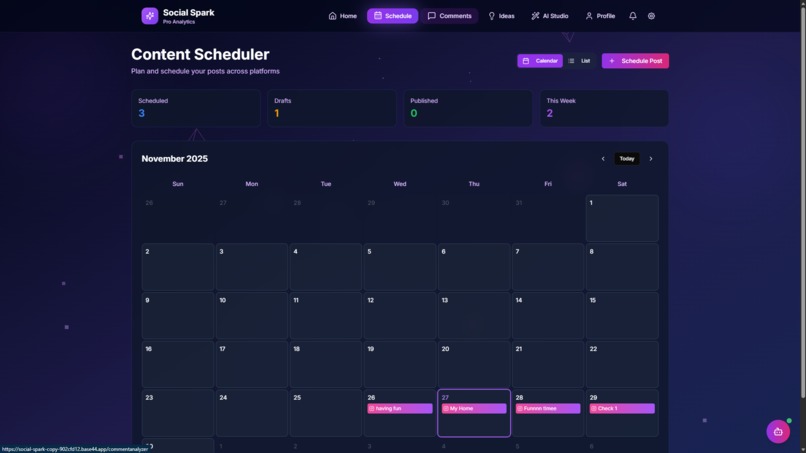This screenshot has height=453, width=806.
Task: Open the Profile page
Action: 600,16
